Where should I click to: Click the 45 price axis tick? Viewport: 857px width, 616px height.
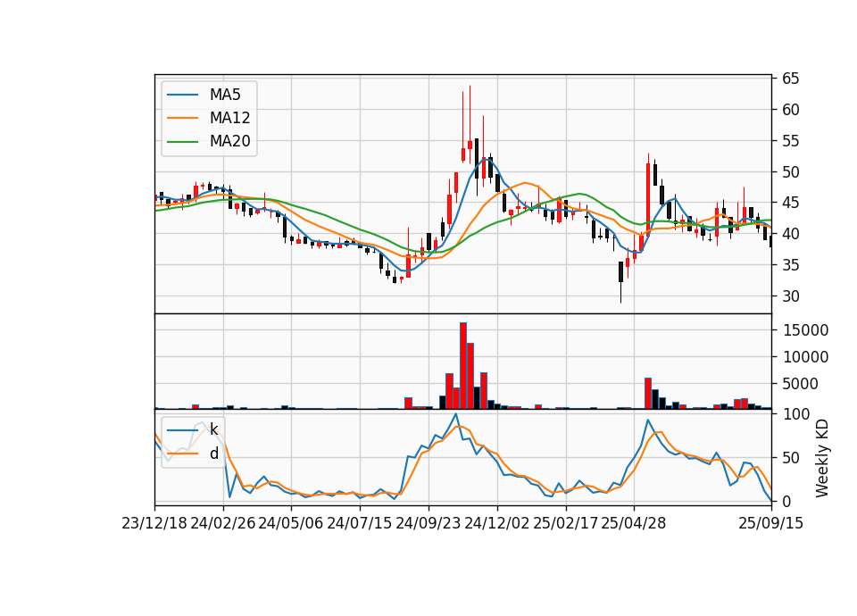[x=790, y=203]
